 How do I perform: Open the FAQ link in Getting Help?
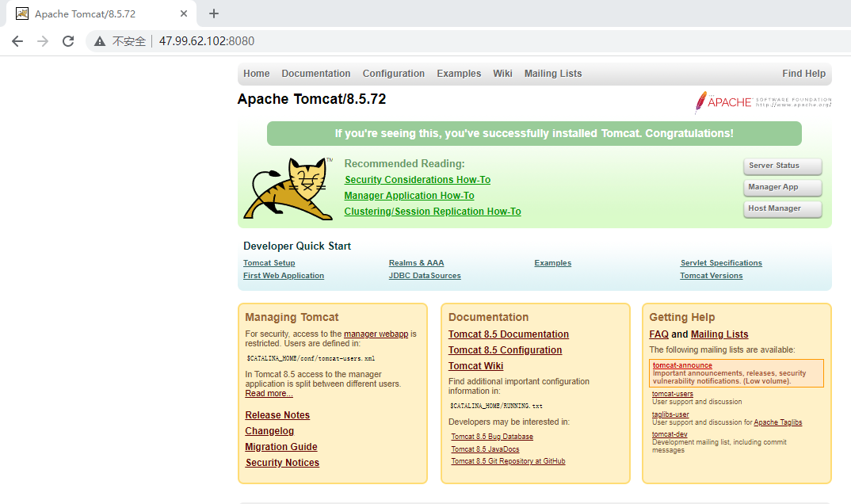click(x=659, y=334)
